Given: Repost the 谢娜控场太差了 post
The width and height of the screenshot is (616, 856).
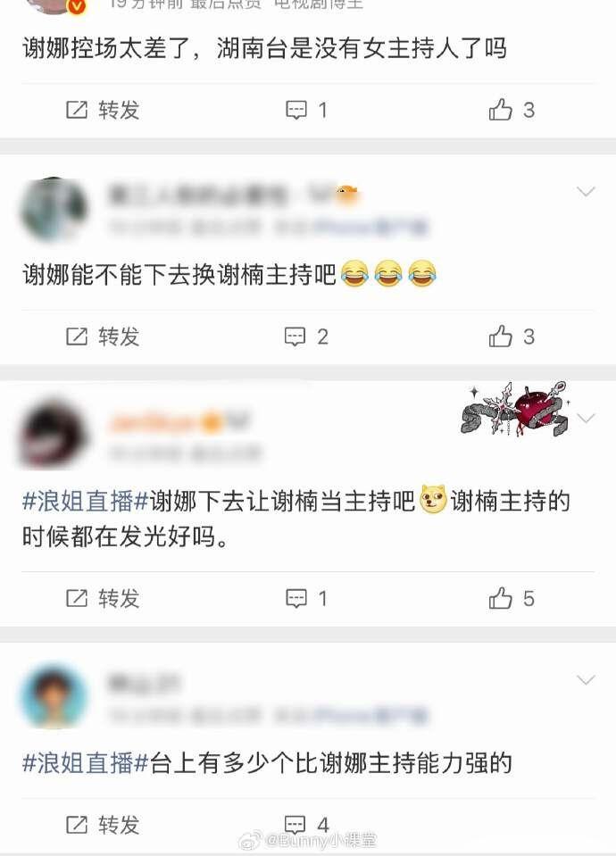Looking at the screenshot, I should click(103, 111).
